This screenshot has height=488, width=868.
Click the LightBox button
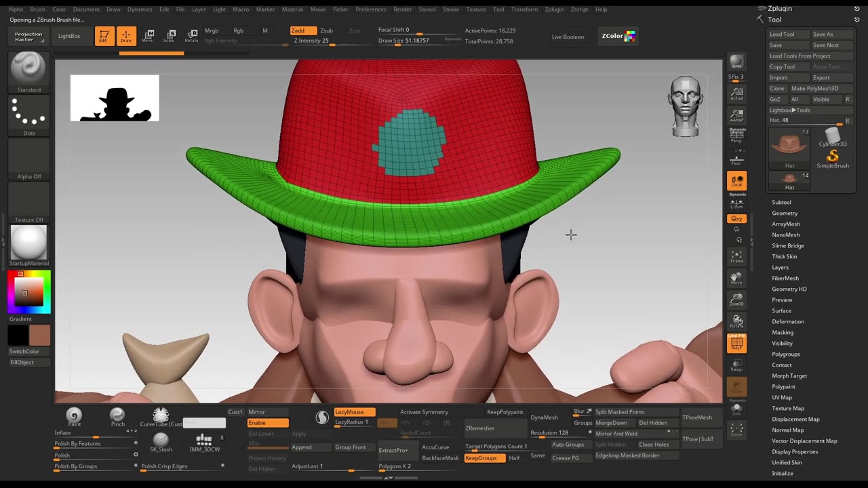tap(69, 36)
